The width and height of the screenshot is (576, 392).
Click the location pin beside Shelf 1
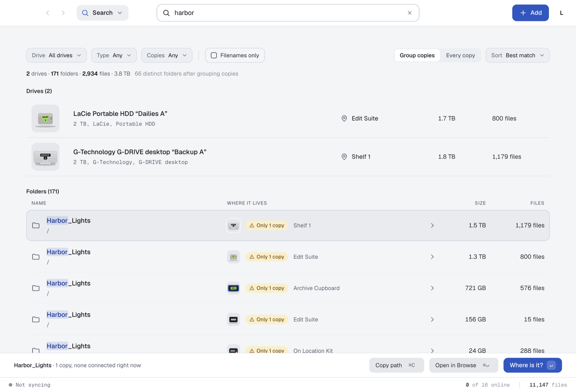click(x=344, y=157)
